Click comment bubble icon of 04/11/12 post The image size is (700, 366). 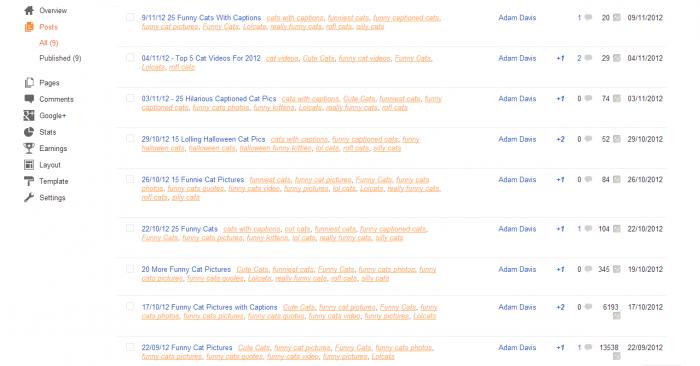pyautogui.click(x=588, y=58)
